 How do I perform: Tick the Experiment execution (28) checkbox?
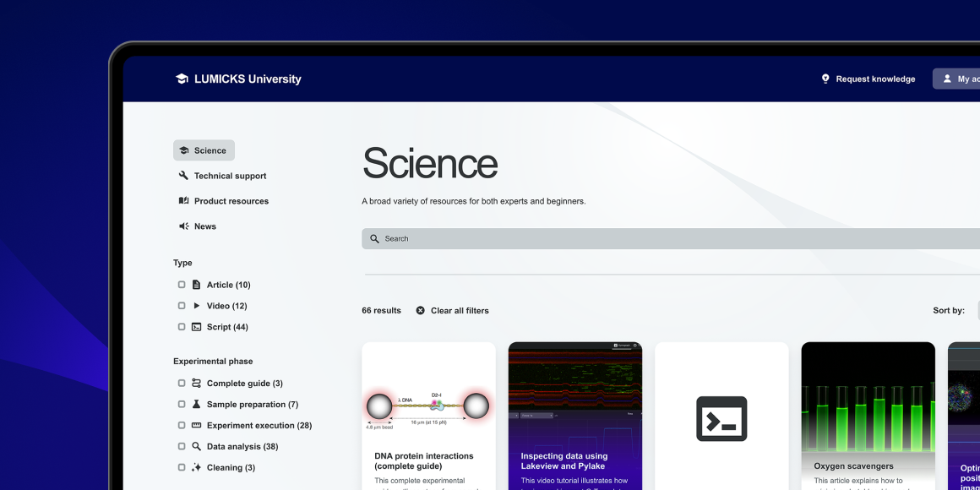point(182,426)
